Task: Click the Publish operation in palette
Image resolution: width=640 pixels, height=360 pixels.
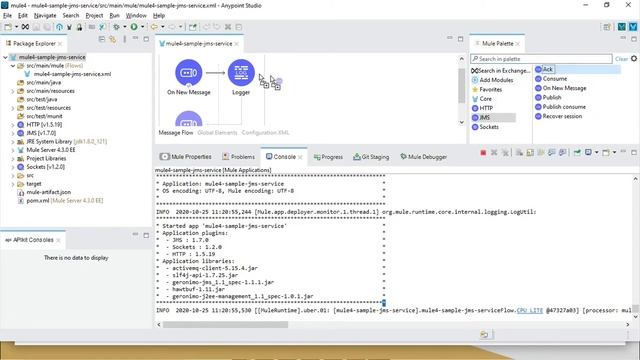Action: tap(548, 98)
